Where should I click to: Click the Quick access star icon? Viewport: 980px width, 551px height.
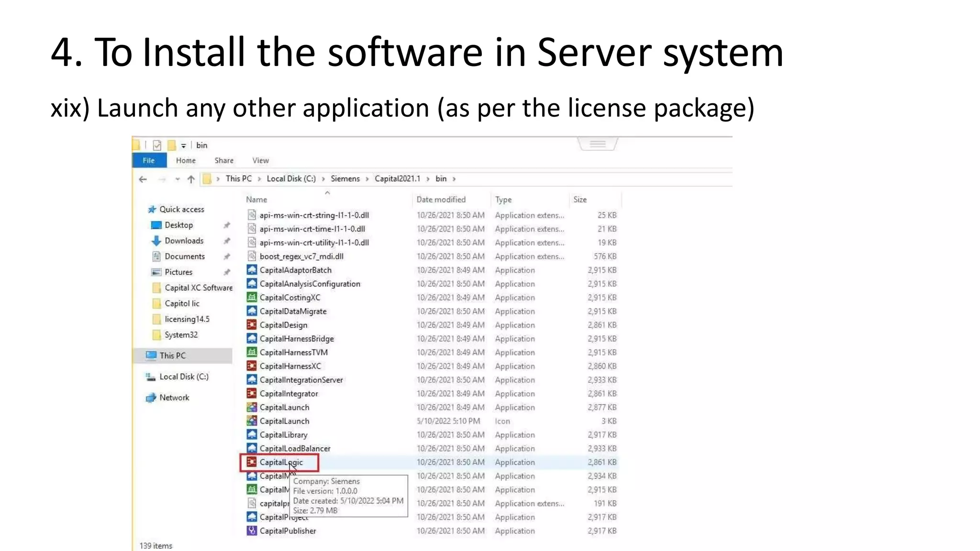(152, 209)
